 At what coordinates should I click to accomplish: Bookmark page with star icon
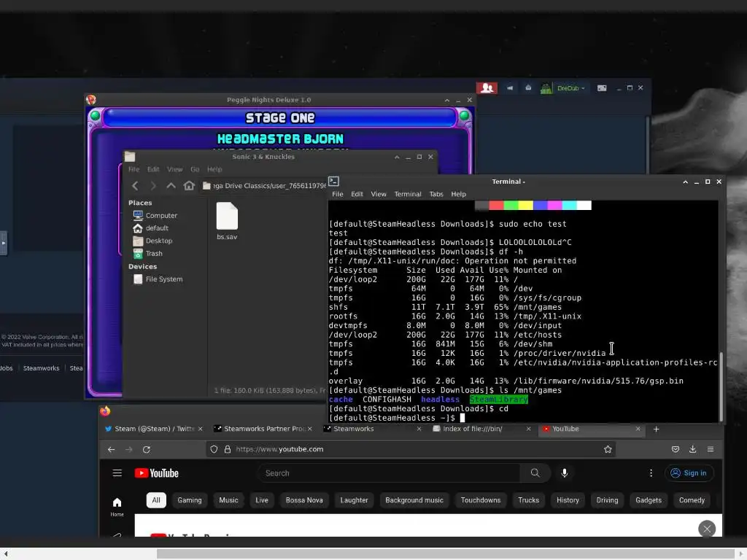608,449
